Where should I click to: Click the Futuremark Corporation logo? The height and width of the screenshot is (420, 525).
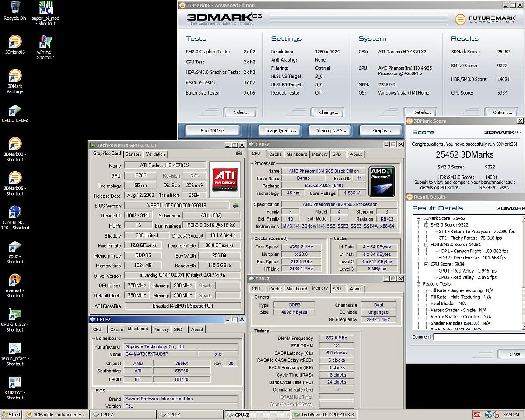[486, 19]
